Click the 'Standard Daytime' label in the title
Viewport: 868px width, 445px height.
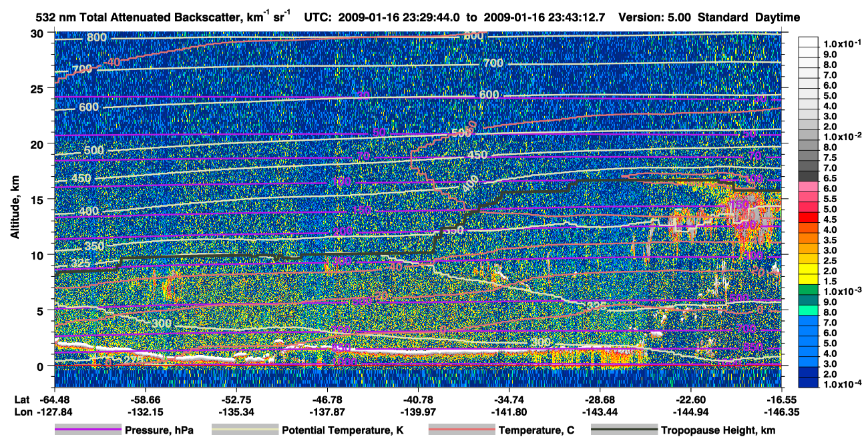coord(749,17)
